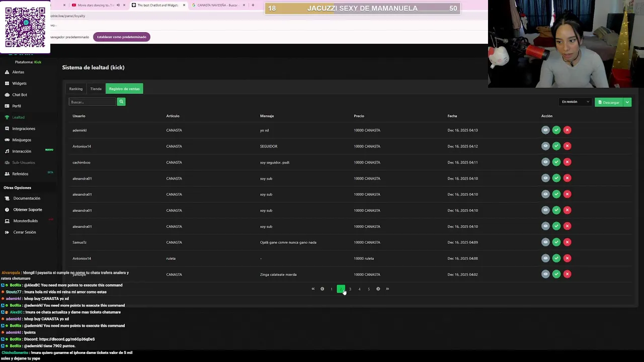Switch to the Ranking tab

76,88
